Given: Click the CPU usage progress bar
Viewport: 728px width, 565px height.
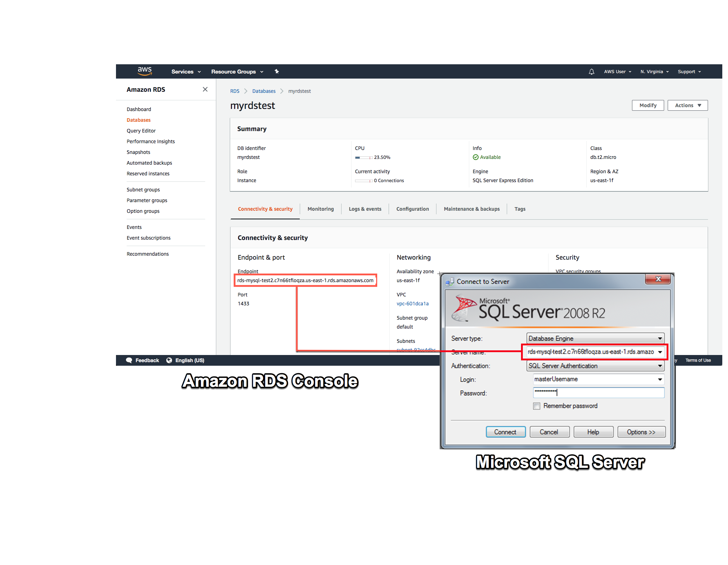Looking at the screenshot, I should point(363,157).
